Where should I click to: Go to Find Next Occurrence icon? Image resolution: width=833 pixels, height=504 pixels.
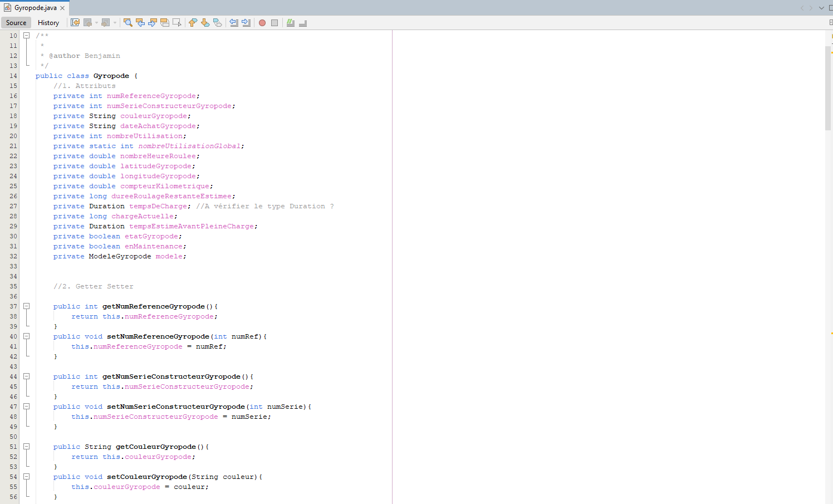[153, 23]
